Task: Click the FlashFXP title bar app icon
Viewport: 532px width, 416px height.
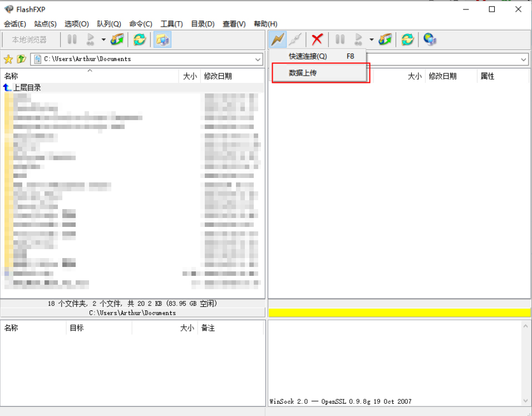Action: coord(9,9)
